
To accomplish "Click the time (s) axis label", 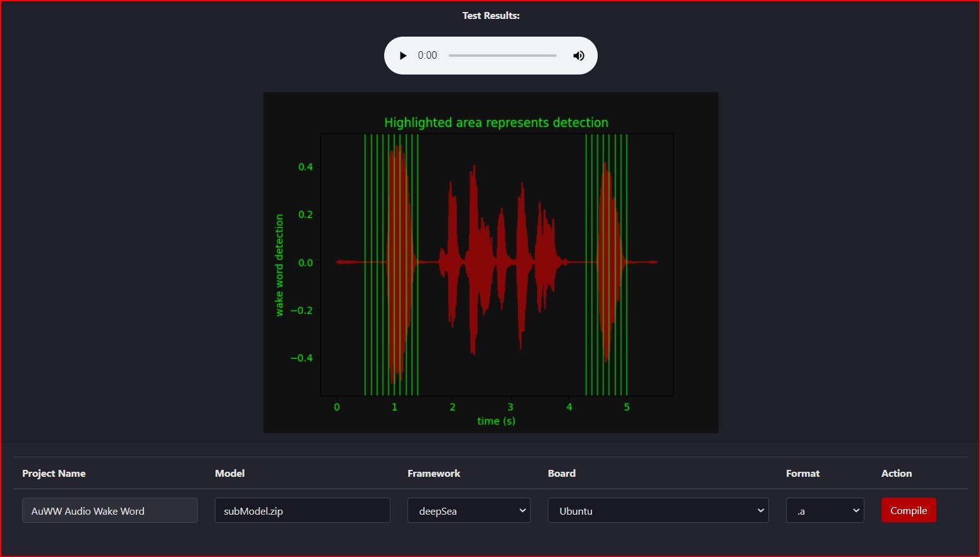I will click(496, 421).
